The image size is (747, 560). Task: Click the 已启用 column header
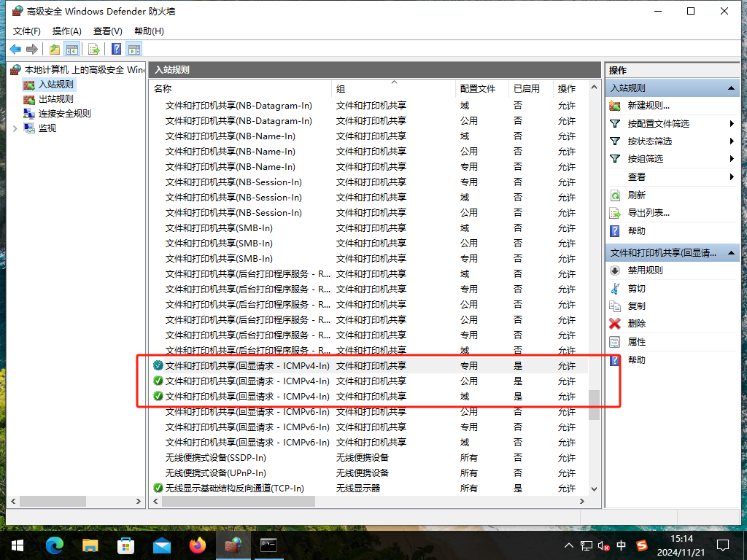click(526, 88)
